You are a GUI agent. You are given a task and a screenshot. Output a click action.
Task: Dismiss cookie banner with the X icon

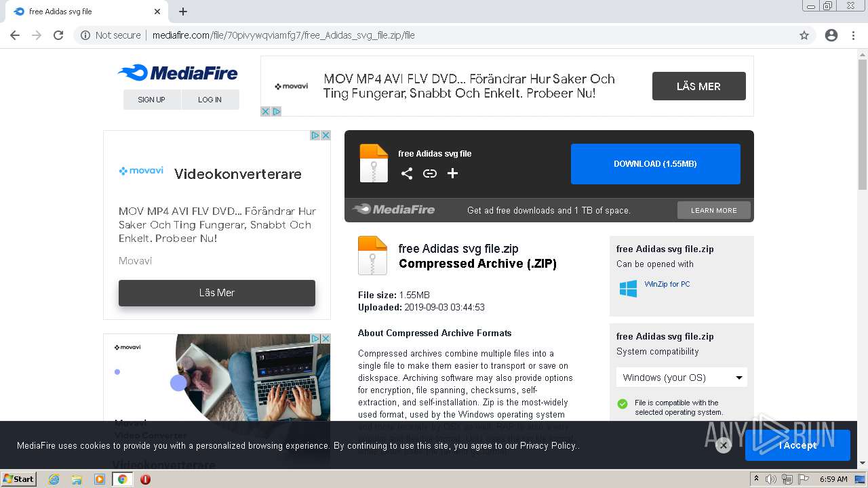tap(724, 445)
